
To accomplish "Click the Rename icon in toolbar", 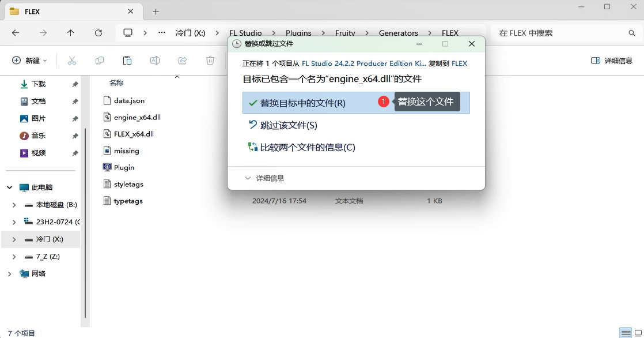I will coord(155,61).
